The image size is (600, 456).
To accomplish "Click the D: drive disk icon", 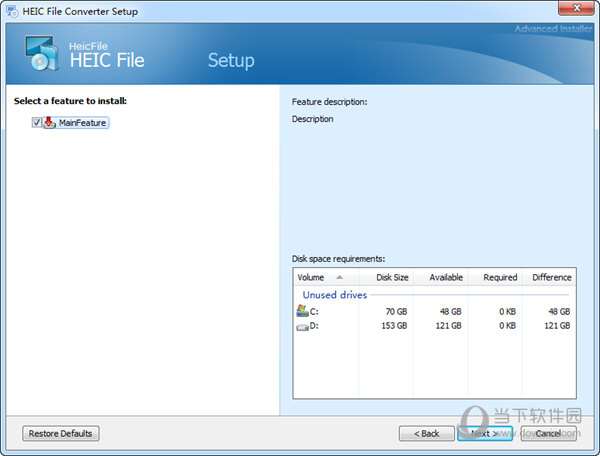I will click(x=302, y=327).
